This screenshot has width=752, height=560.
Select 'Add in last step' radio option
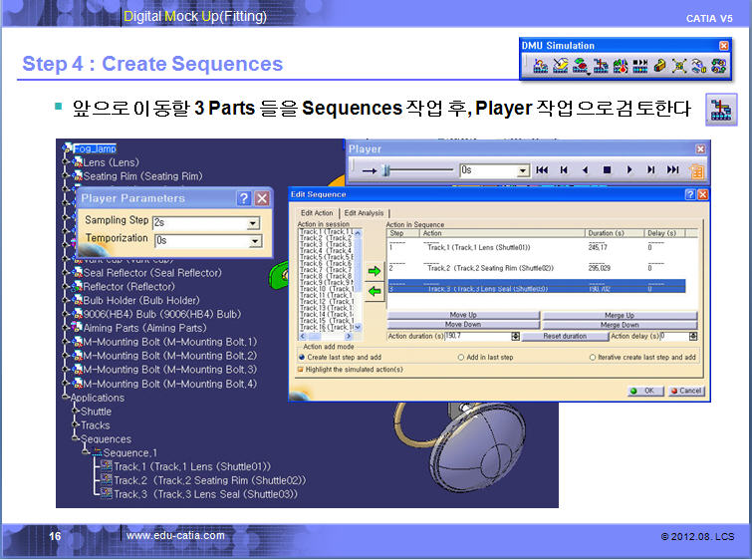point(461,357)
